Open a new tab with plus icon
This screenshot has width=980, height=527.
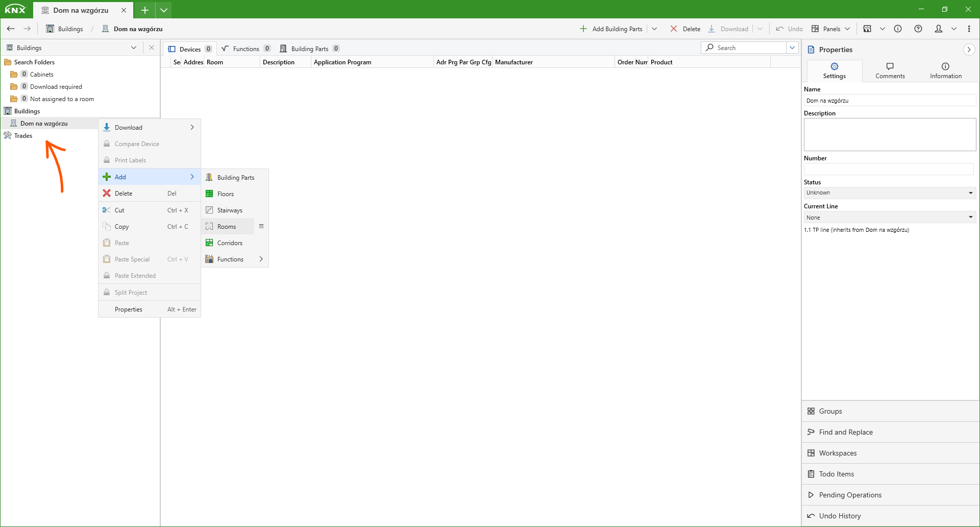pyautogui.click(x=145, y=10)
